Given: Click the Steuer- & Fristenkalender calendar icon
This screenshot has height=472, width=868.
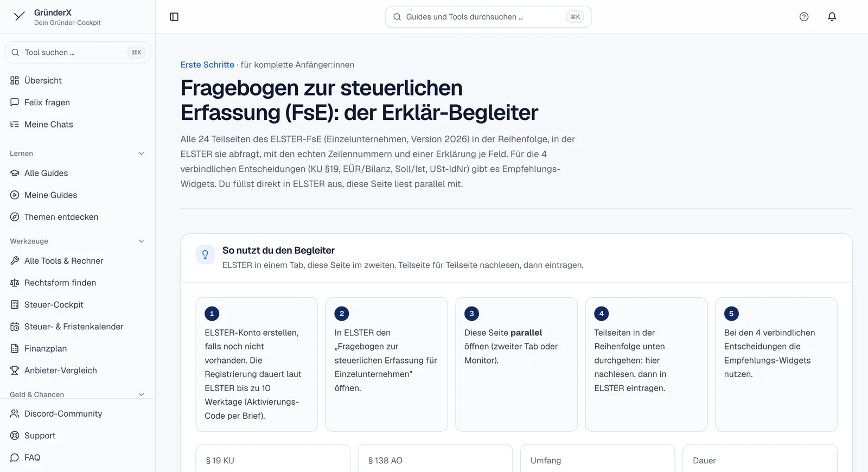Looking at the screenshot, I should pos(15,327).
